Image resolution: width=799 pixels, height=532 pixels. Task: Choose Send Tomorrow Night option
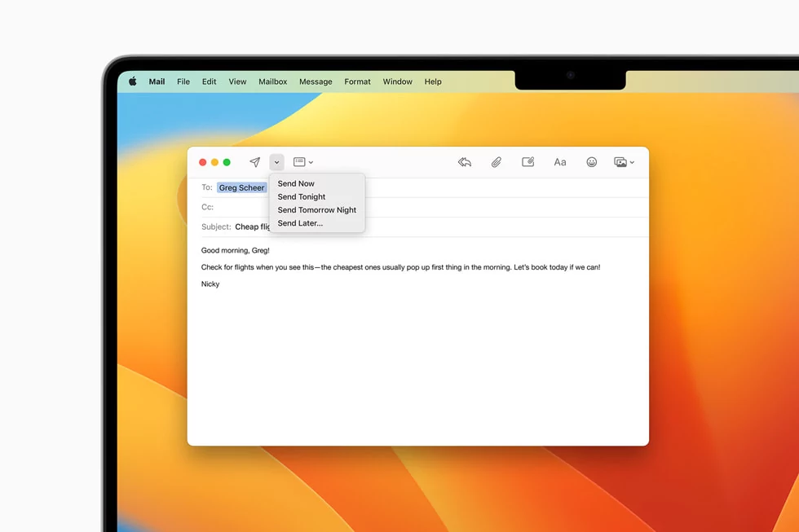coord(317,209)
